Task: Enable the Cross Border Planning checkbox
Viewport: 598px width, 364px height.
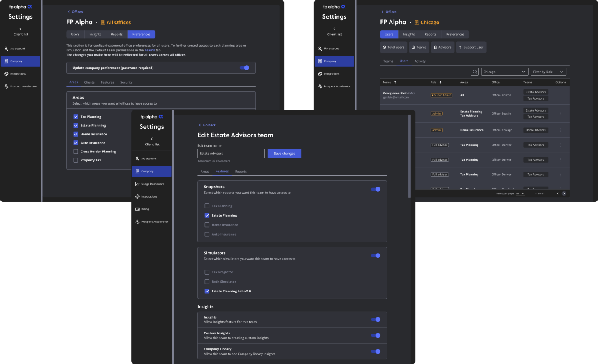Action: click(x=76, y=151)
